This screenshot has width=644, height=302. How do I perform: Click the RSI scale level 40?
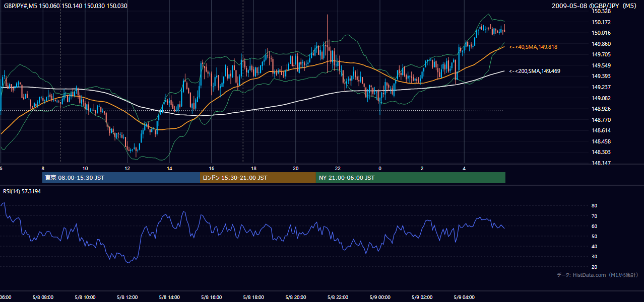pos(594,247)
